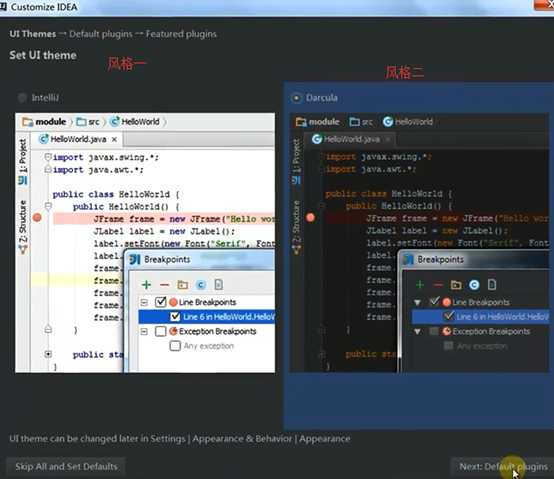Click Next: Default plugins button
Screen dimensions: 554x479
point(503,467)
